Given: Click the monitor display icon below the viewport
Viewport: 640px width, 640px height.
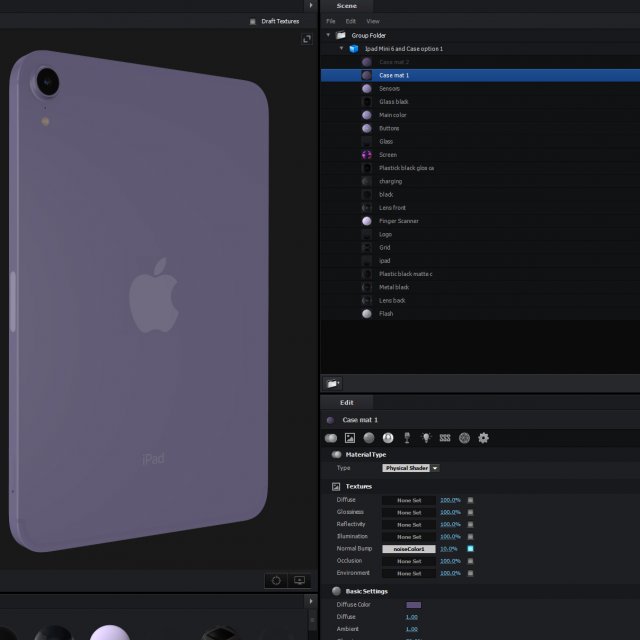Looking at the screenshot, I should [300, 580].
